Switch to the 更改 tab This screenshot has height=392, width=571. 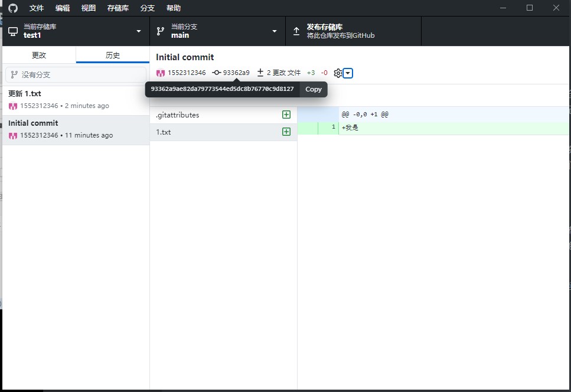39,55
